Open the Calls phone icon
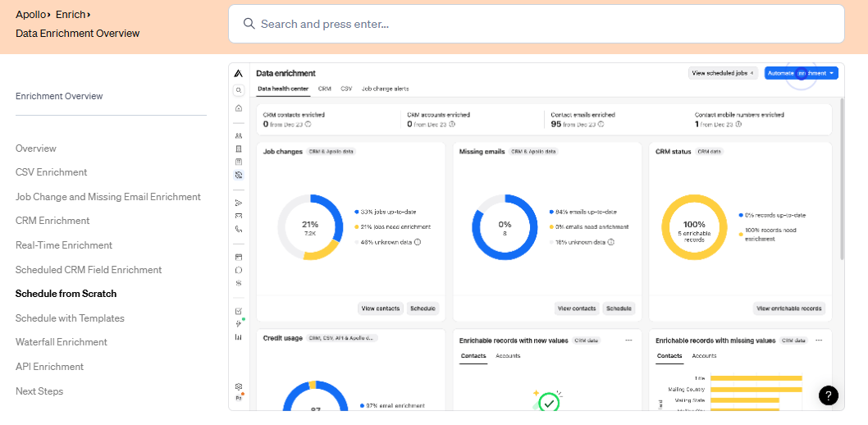The width and height of the screenshot is (868, 425). (239, 229)
